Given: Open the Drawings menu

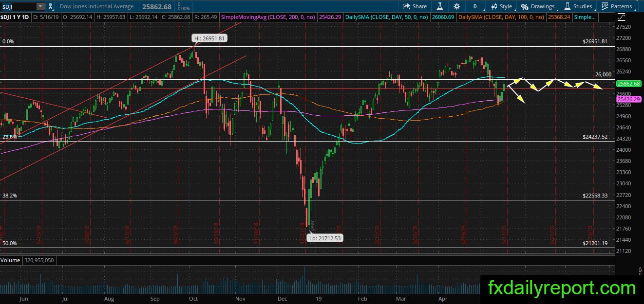Looking at the screenshot, I should pyautogui.click(x=538, y=6).
